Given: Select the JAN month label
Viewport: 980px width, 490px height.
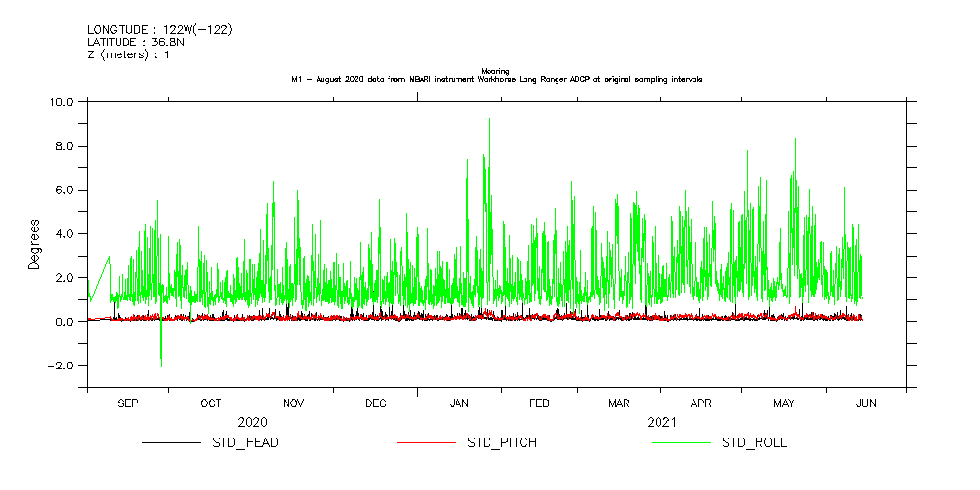Looking at the screenshot, I should click(459, 402).
